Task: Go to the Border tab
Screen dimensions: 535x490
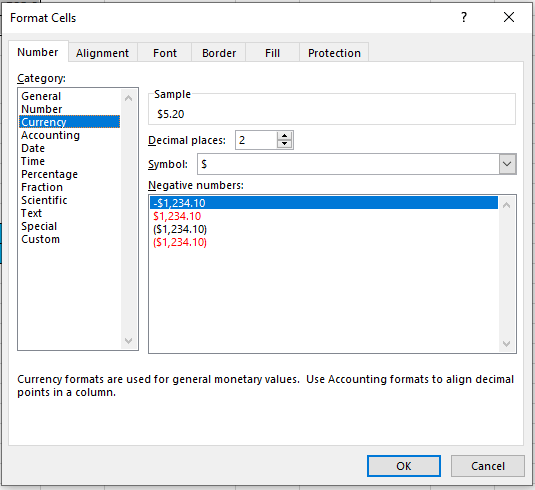Action: tap(219, 53)
